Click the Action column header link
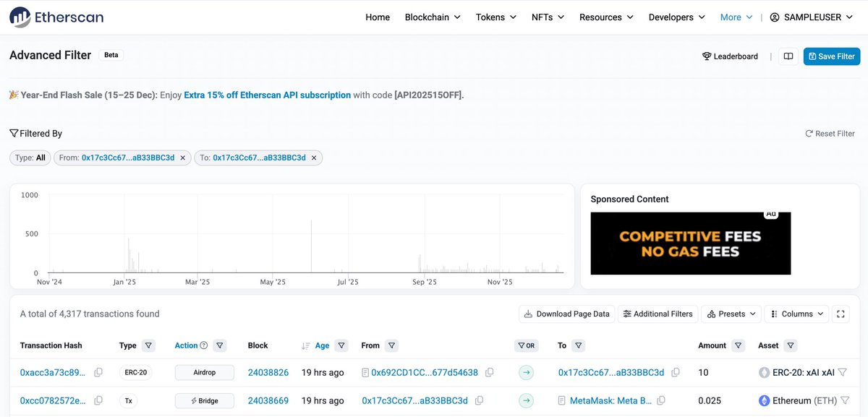Viewport: 868px width, 417px height. 186,345
